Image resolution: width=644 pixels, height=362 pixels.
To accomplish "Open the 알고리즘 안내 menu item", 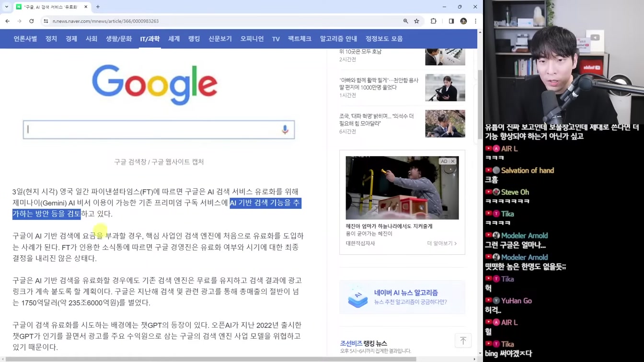I will point(338,39).
